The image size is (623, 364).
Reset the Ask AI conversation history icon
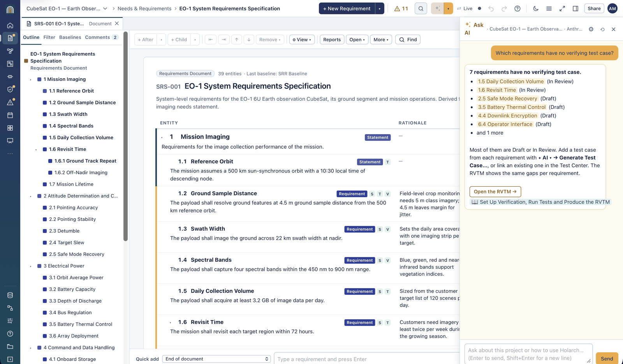602,29
